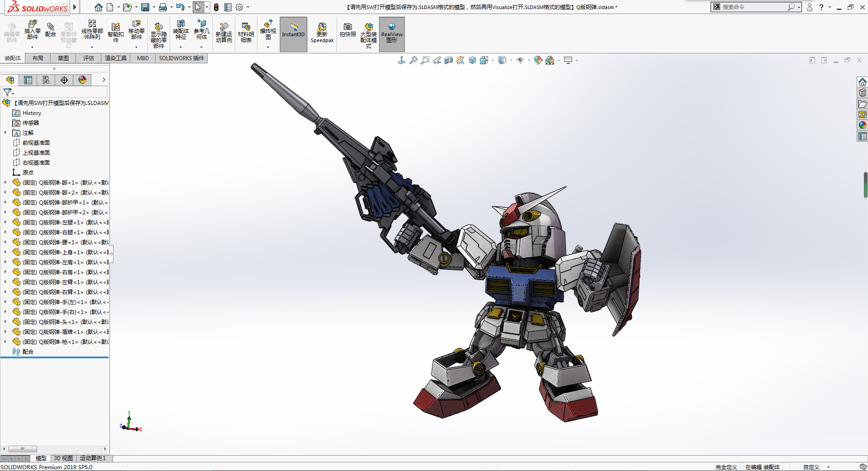The image size is (868, 471).
Task: Click the Motion Study 1 (运动算例1) tab
Action: (93, 458)
